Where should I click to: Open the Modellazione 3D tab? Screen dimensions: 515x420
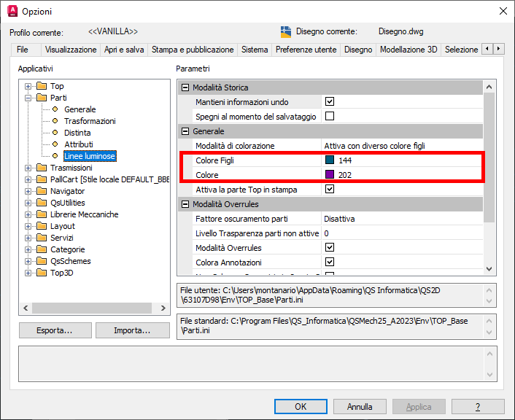click(408, 50)
